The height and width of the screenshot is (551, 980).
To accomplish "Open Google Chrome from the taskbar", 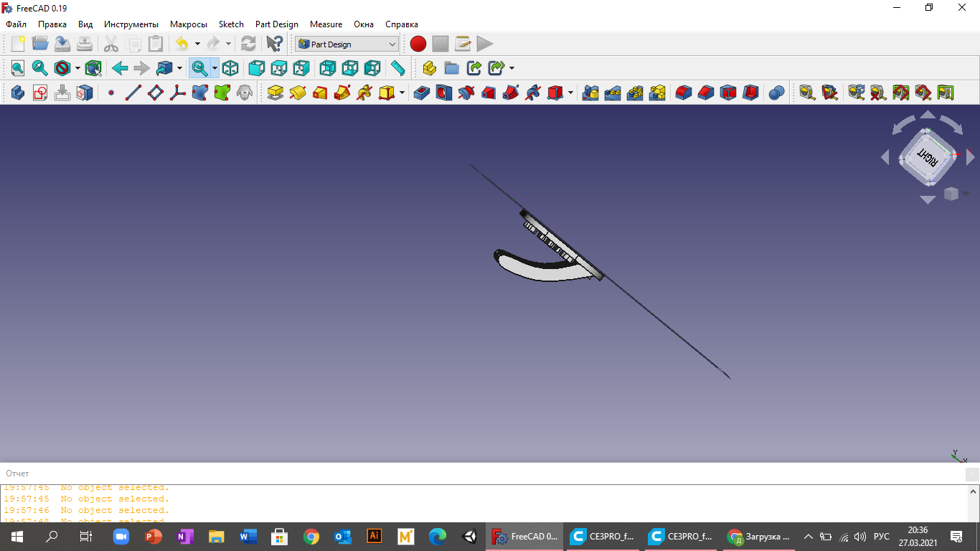I will pos(311,537).
